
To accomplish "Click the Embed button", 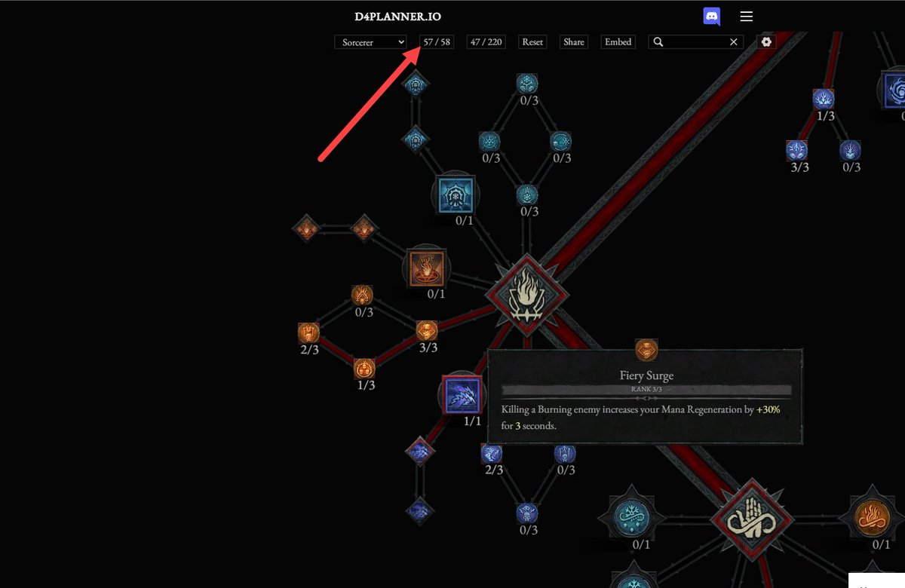I will coord(618,42).
